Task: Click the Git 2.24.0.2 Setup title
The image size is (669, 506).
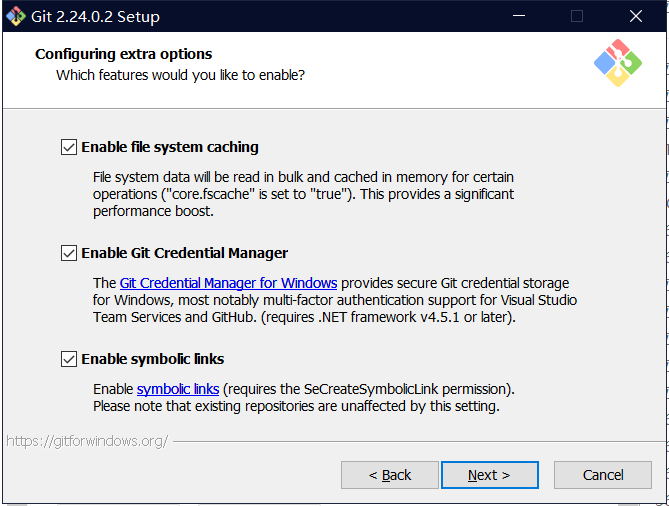Action: (x=95, y=17)
